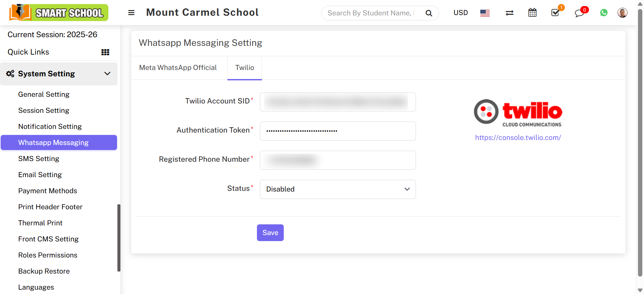644x294 pixels.
Task: Open the console.twilio.com link
Action: 518,138
